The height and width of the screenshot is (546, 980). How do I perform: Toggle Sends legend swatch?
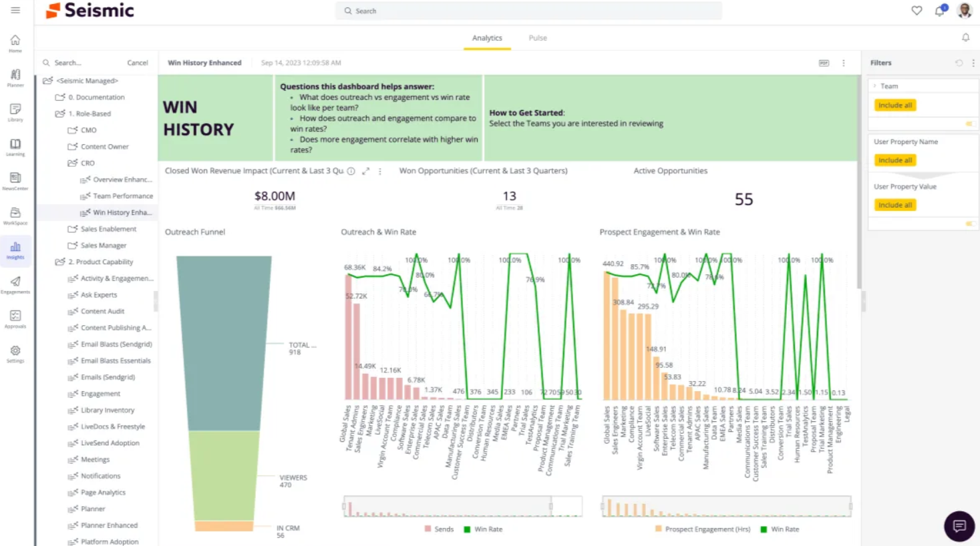tap(428, 529)
